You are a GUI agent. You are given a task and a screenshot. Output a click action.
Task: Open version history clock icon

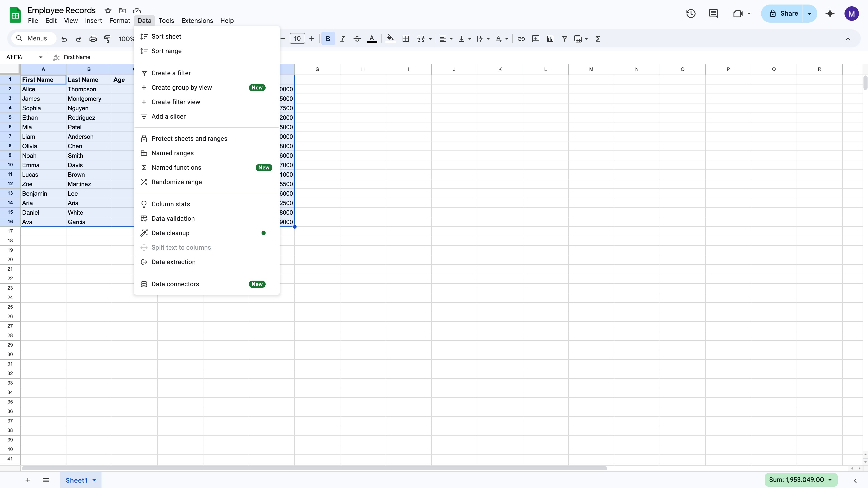pyautogui.click(x=691, y=14)
